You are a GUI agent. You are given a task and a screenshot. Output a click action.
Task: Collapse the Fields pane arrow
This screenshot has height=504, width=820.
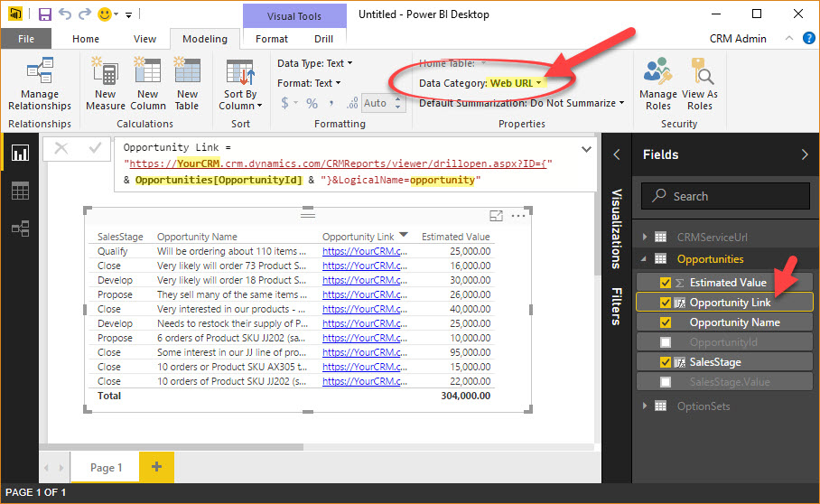pos(805,154)
